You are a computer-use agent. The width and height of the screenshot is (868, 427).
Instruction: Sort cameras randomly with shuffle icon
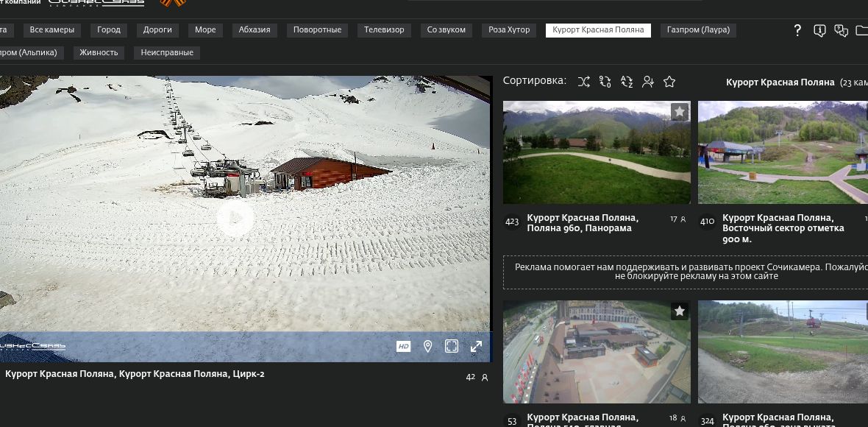pos(583,82)
